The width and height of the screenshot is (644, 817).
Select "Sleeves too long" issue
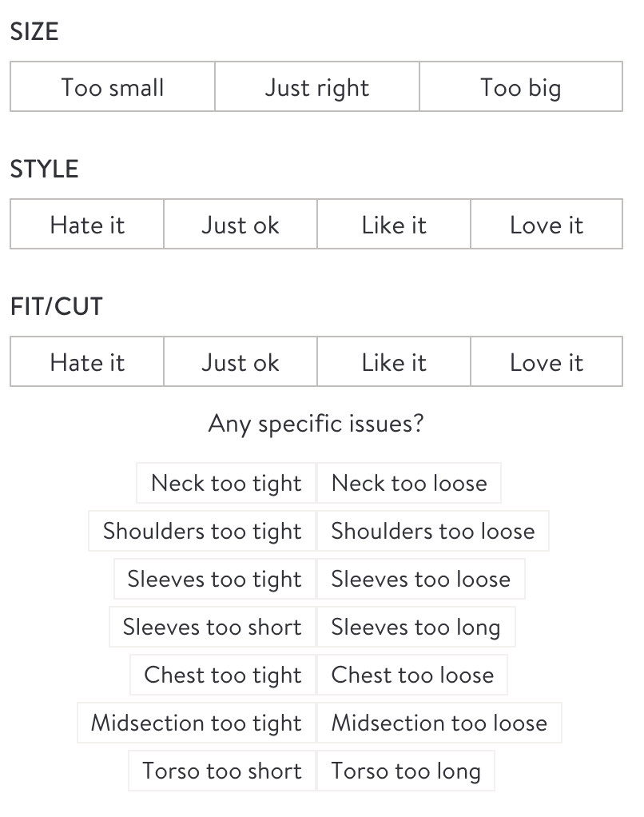[416, 627]
